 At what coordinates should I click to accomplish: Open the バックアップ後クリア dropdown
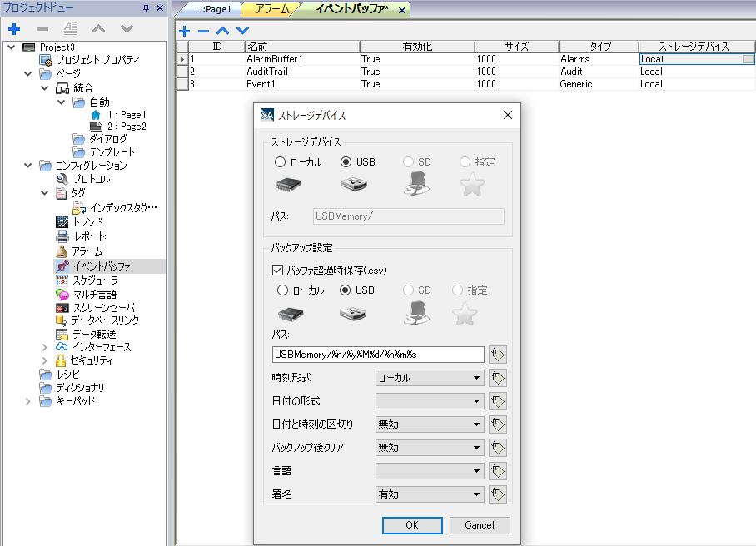pyautogui.click(x=430, y=448)
